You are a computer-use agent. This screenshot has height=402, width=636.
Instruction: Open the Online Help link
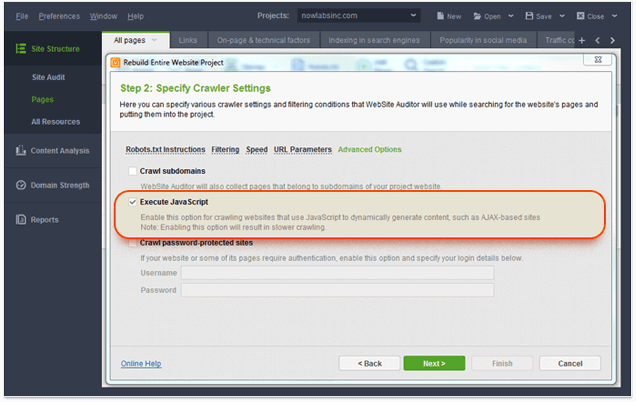(141, 363)
